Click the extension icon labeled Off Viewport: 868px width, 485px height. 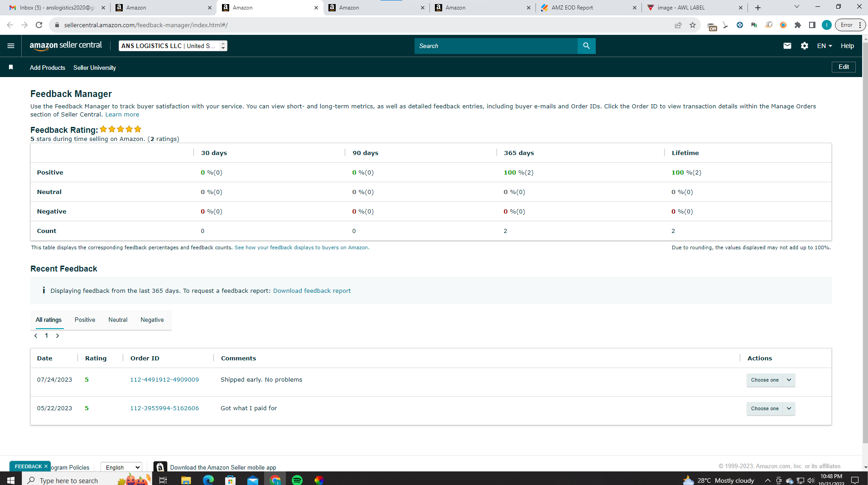712,26
